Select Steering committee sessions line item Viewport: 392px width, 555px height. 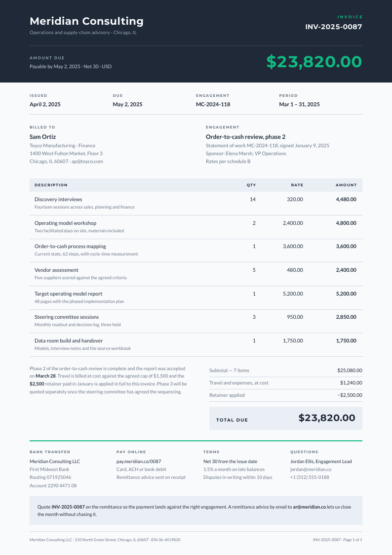tap(67, 317)
